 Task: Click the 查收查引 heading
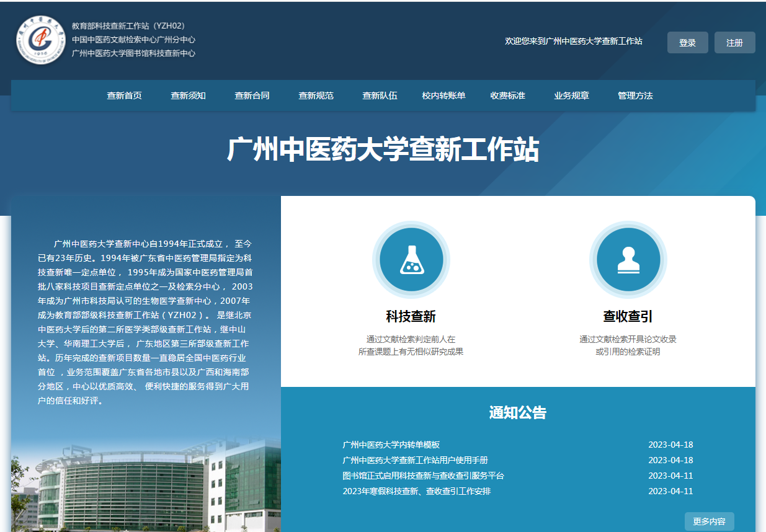(x=628, y=317)
